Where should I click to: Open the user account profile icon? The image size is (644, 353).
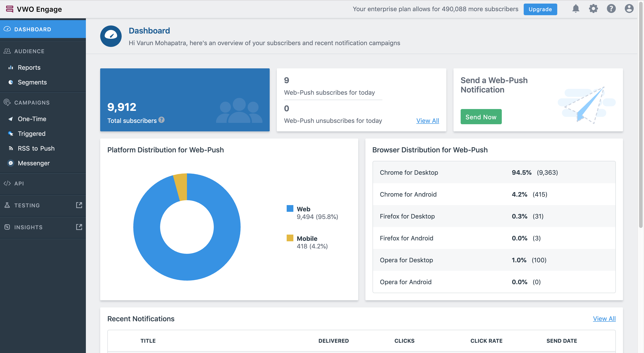pyautogui.click(x=629, y=9)
